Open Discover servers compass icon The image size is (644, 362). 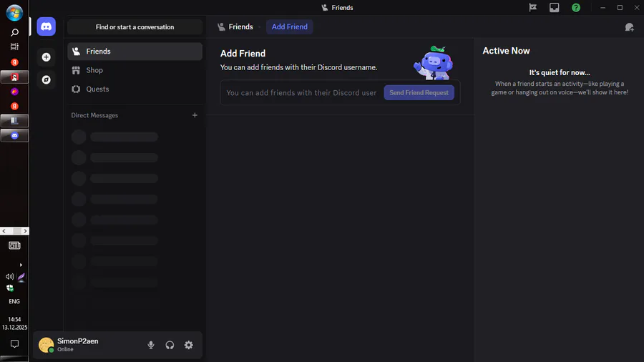[46, 79]
